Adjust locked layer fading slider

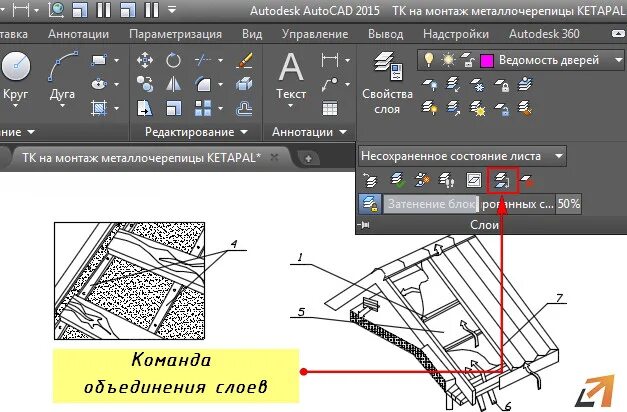point(469,204)
